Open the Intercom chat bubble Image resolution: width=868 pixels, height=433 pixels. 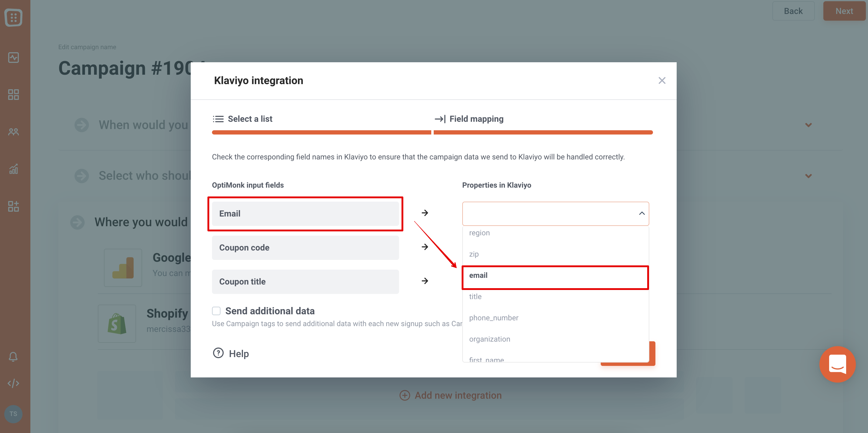click(x=838, y=365)
